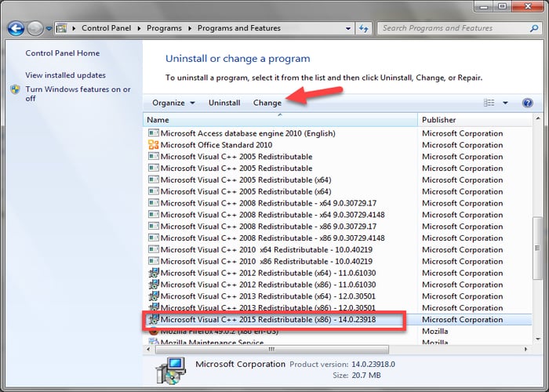Click icon of Visual C++ 2012 (x86) 11.0.61030
Image resolution: width=549 pixels, height=392 pixels.
point(154,284)
